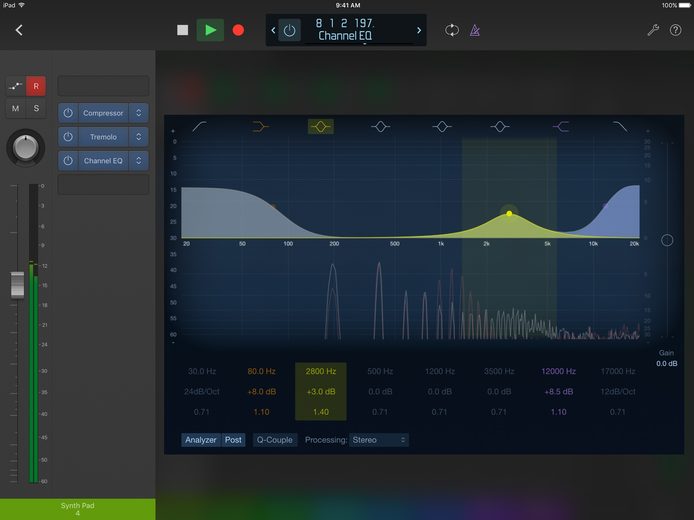The width and height of the screenshot is (694, 520).
Task: Toggle cycle loop mode
Action: point(451,30)
